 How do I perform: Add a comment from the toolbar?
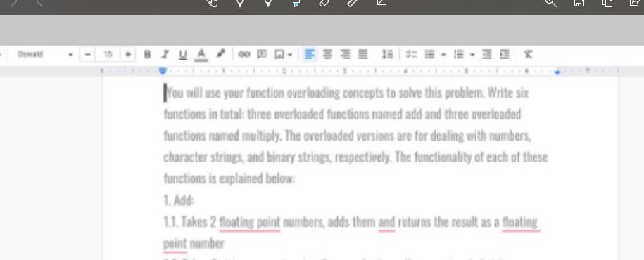pyautogui.click(x=262, y=54)
